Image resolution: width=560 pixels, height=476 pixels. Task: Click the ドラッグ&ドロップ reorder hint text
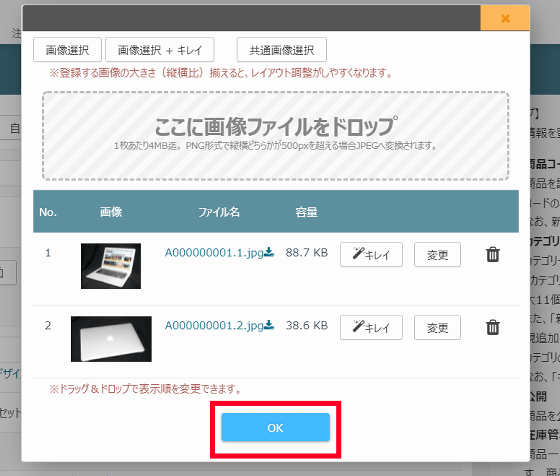(145, 389)
